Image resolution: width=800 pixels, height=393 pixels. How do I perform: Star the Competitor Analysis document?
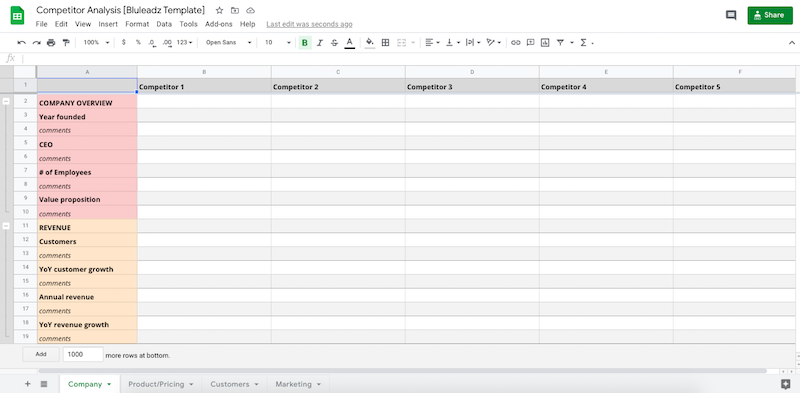tap(219, 10)
